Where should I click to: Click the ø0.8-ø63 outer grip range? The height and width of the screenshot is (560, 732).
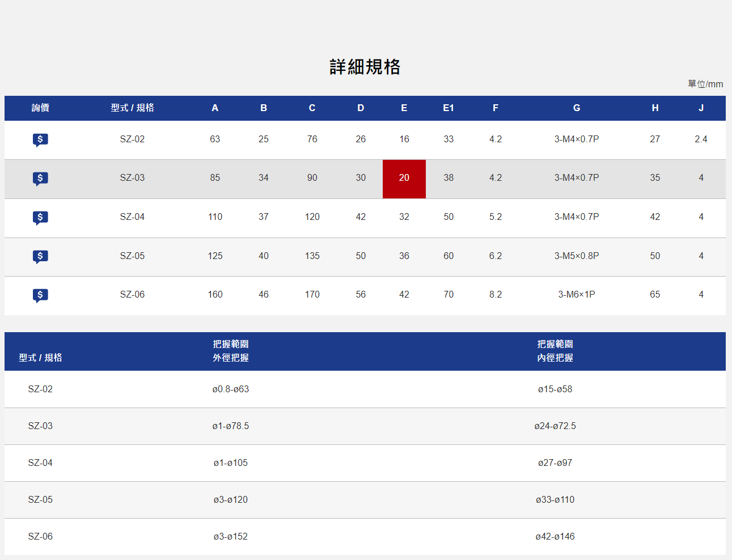point(231,389)
